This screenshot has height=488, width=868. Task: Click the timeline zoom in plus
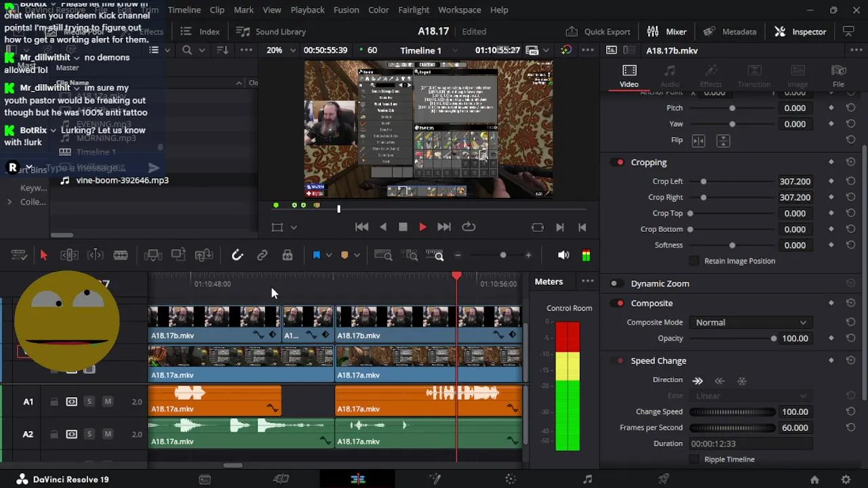pos(528,256)
